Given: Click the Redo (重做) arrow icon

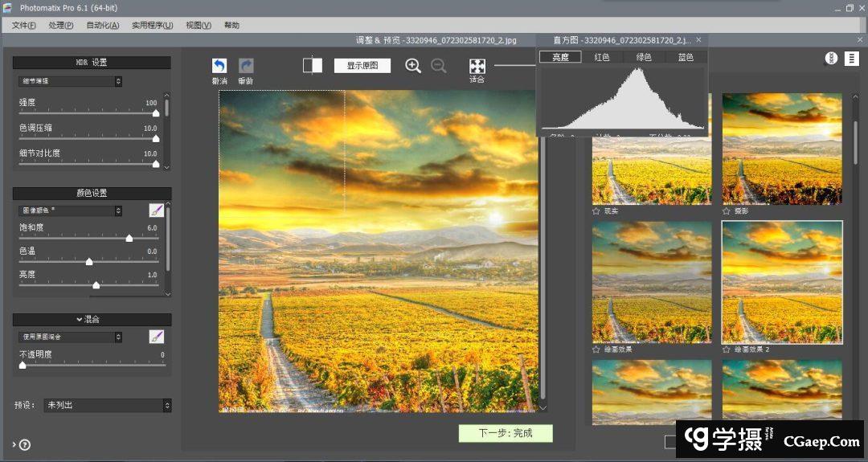Looking at the screenshot, I should pyautogui.click(x=246, y=66).
